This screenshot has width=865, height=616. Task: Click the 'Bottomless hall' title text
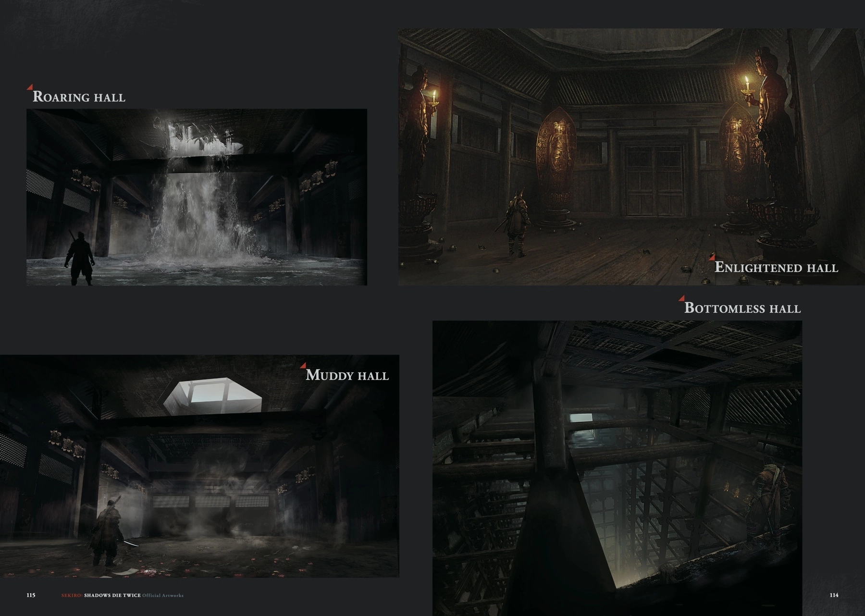742,308
